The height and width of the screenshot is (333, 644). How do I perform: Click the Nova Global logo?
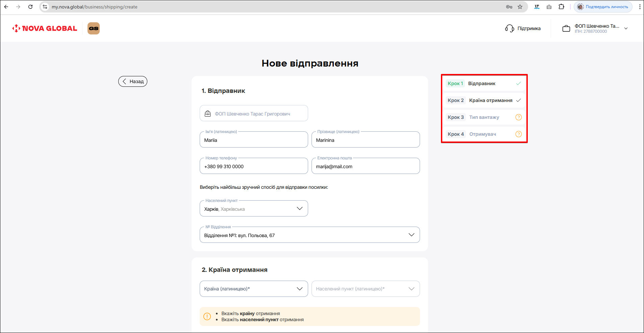point(45,28)
